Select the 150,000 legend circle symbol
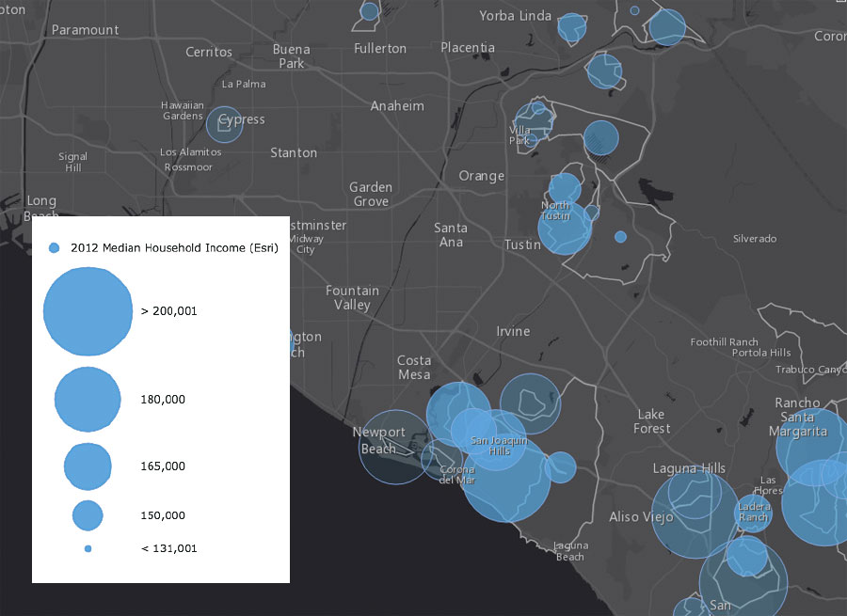 (x=88, y=515)
